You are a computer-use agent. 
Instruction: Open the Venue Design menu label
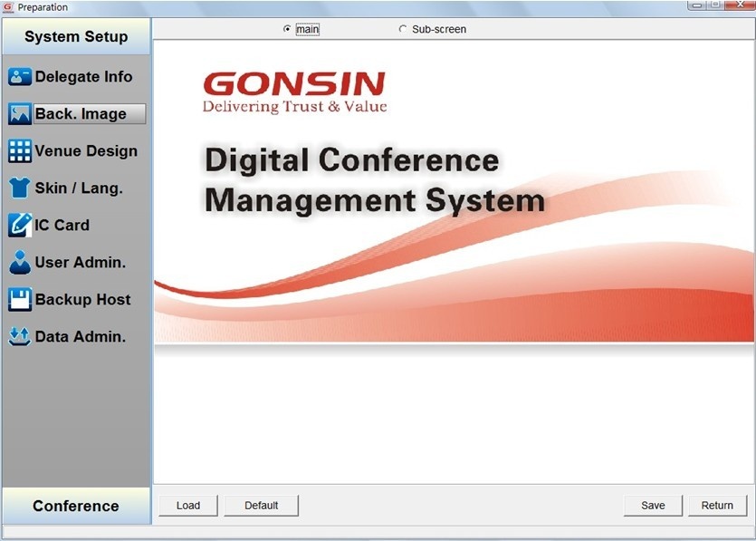coord(86,151)
